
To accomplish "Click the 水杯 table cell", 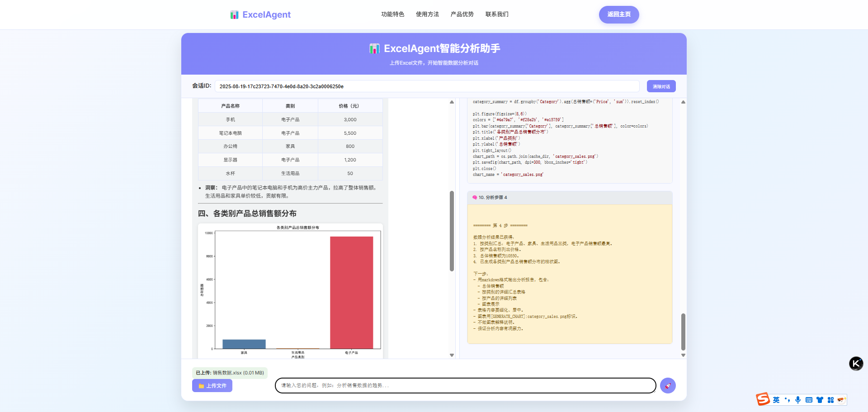I will click(231, 174).
